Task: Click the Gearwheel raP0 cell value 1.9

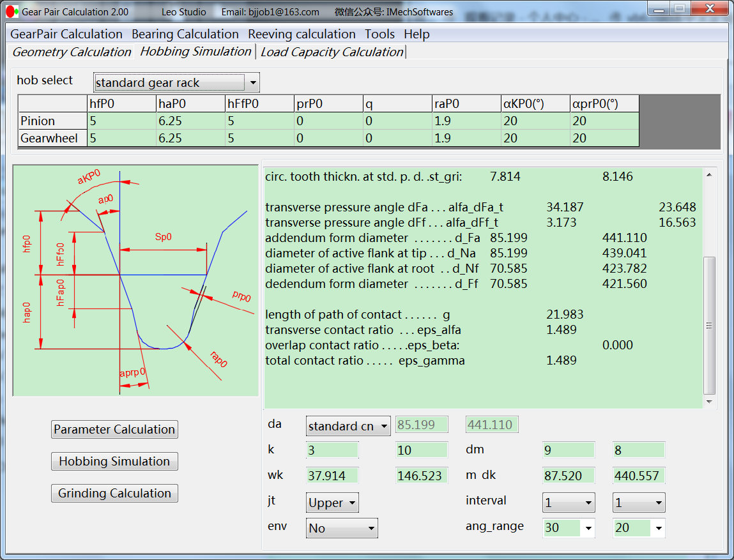Action: [467, 139]
